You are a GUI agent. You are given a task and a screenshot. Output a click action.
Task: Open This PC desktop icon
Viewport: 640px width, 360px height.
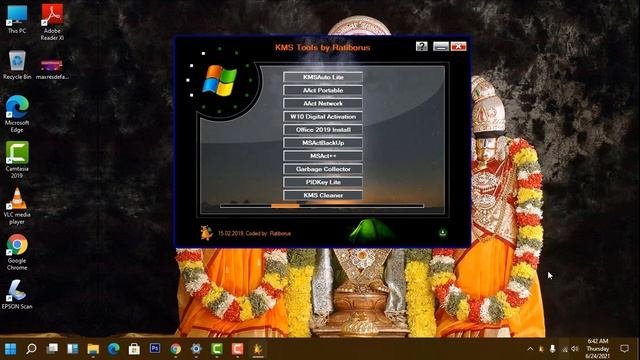pos(17,19)
